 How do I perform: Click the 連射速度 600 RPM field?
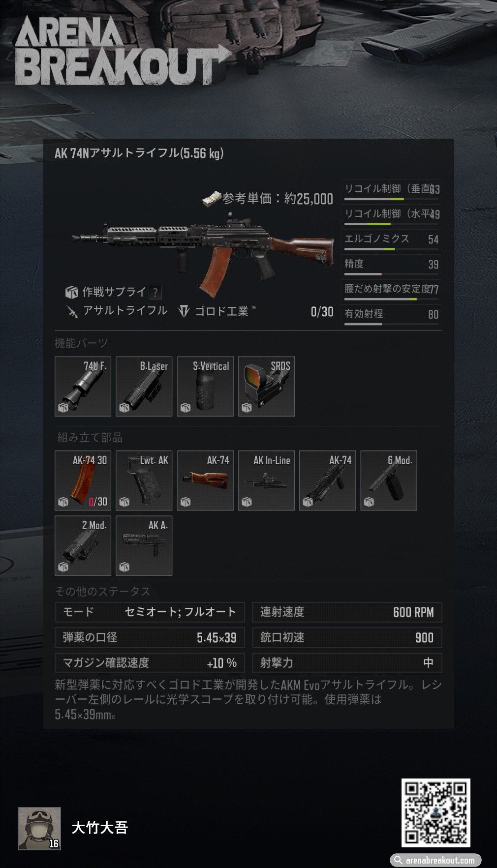(347, 612)
